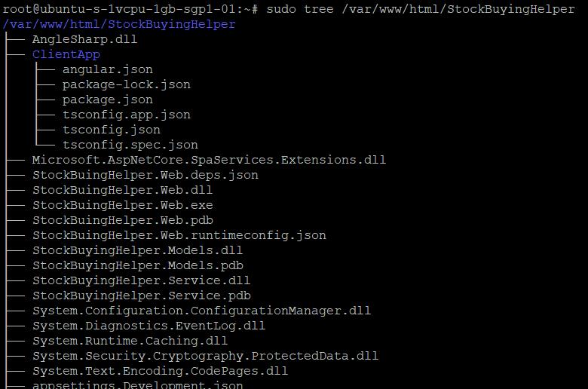This screenshot has height=389, width=588.
Task: Click System.Security.Cryptography.ProtectedData.dll
Action: [205, 356]
